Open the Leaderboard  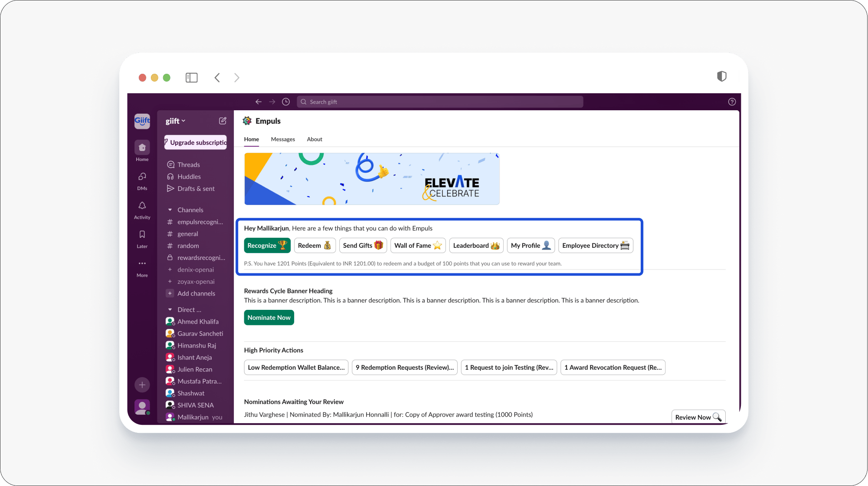pos(476,245)
